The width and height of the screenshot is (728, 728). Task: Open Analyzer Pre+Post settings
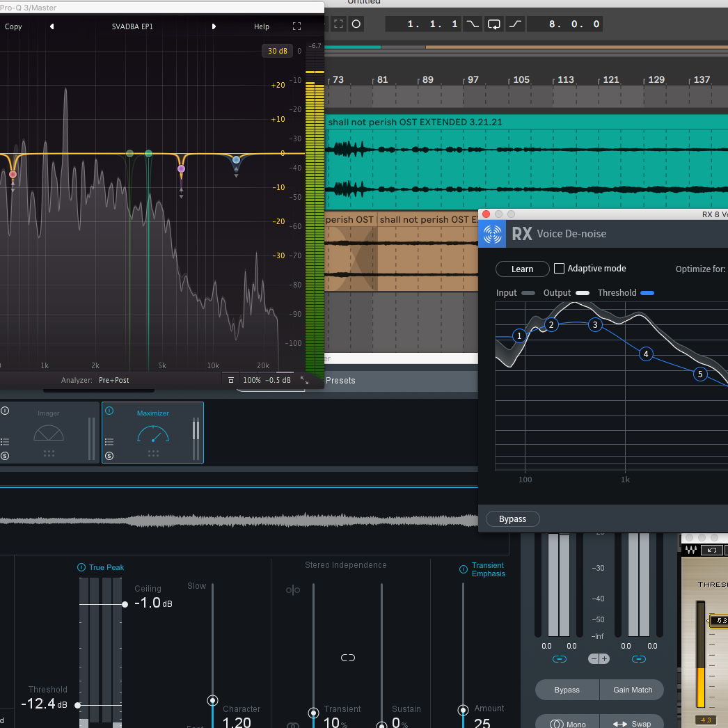113,380
